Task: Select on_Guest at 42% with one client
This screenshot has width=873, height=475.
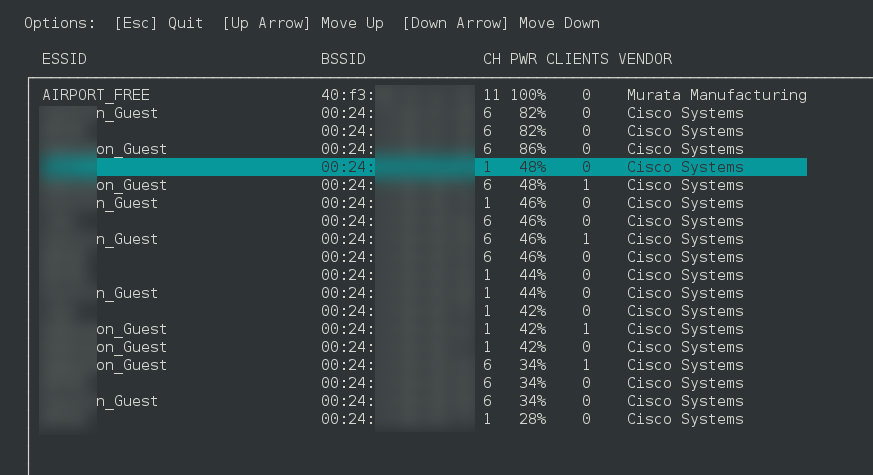Action: point(131,329)
